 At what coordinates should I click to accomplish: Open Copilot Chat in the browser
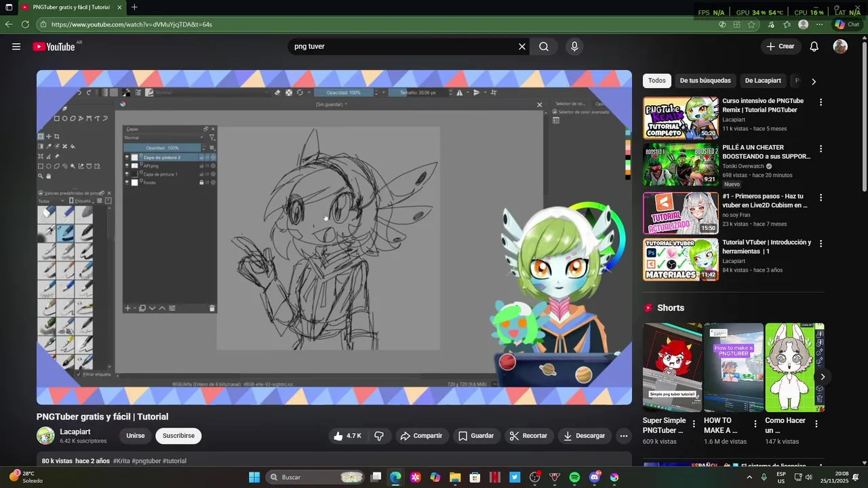pyautogui.click(x=847, y=24)
